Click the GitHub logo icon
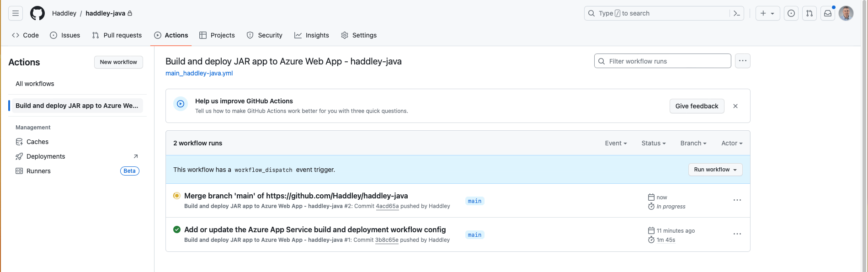The width and height of the screenshot is (868, 272). tap(37, 13)
